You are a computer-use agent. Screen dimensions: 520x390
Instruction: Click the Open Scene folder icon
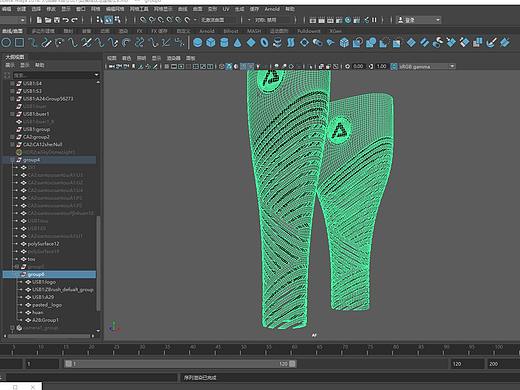click(x=48, y=20)
